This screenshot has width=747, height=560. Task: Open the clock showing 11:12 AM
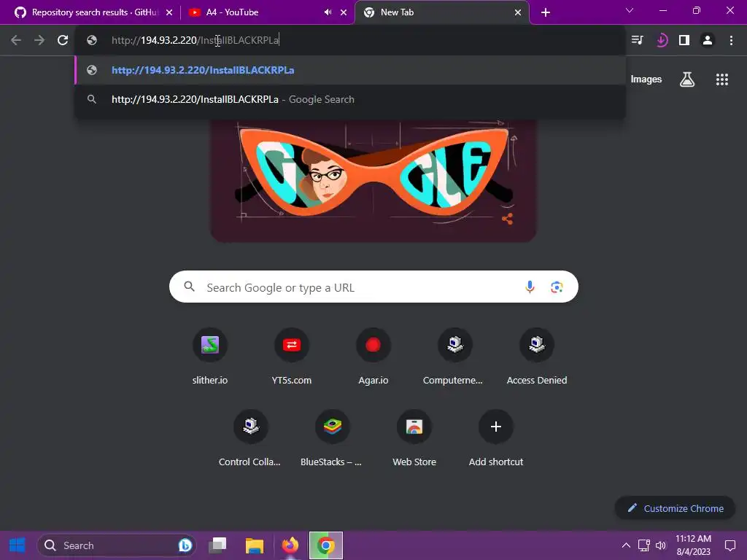(693, 545)
